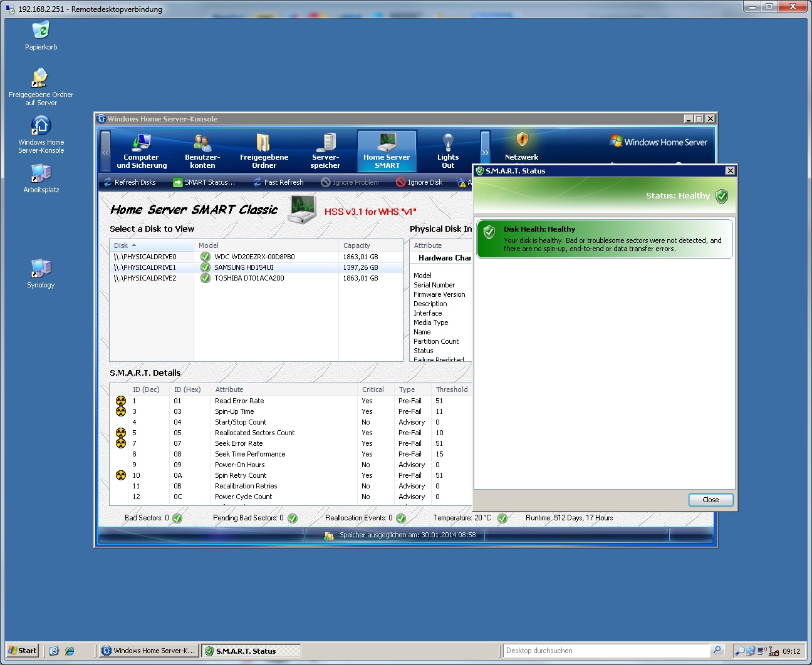The image size is (812, 665).
Task: Open the Start menu
Action: [22, 651]
